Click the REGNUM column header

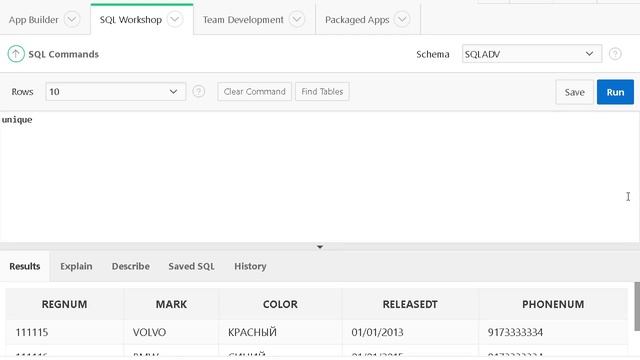[x=64, y=304]
